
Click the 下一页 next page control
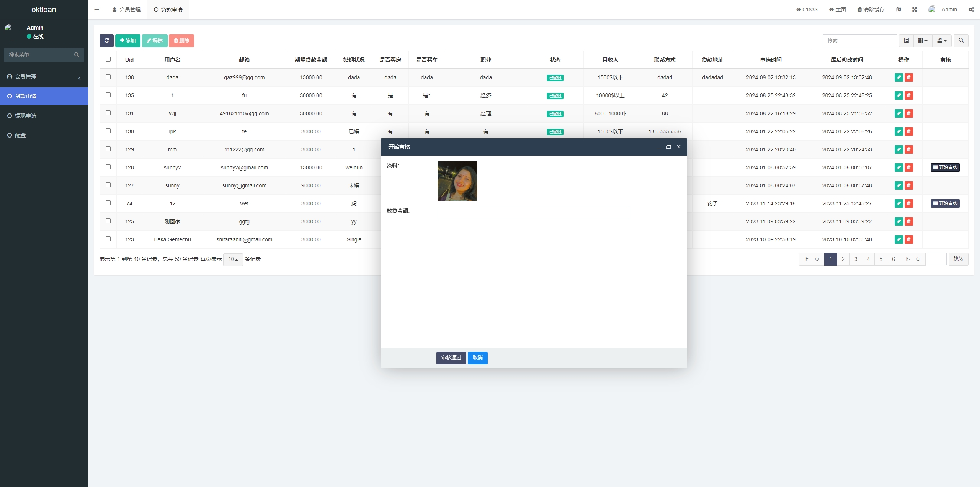[x=913, y=259]
